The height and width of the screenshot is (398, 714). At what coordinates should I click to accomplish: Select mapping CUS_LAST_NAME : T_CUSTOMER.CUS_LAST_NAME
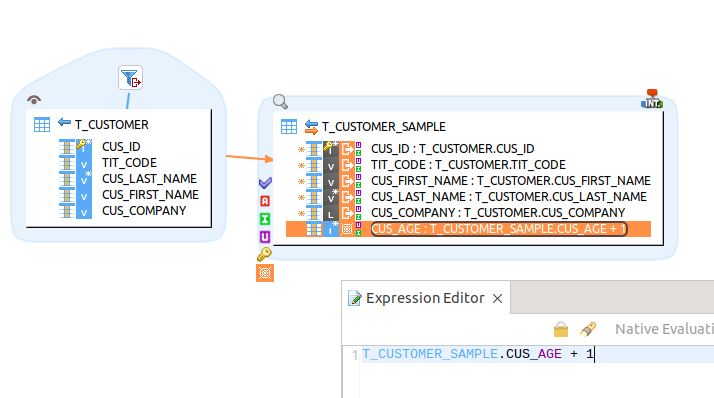509,197
